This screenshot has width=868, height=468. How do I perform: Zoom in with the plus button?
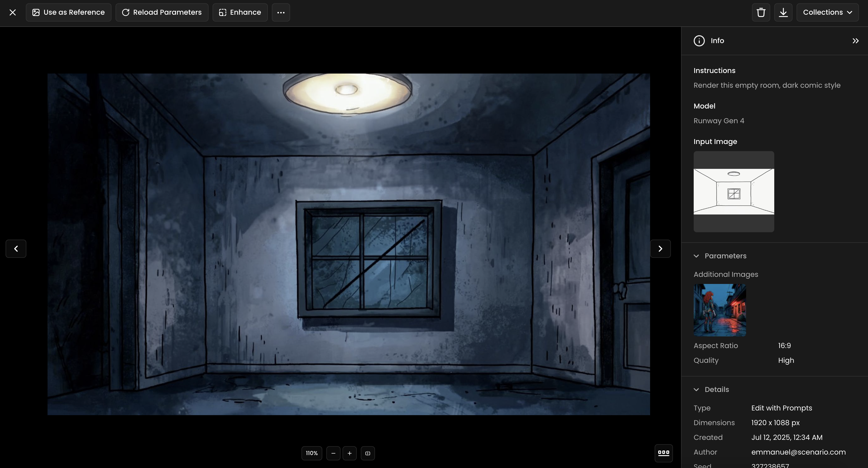[349, 453]
